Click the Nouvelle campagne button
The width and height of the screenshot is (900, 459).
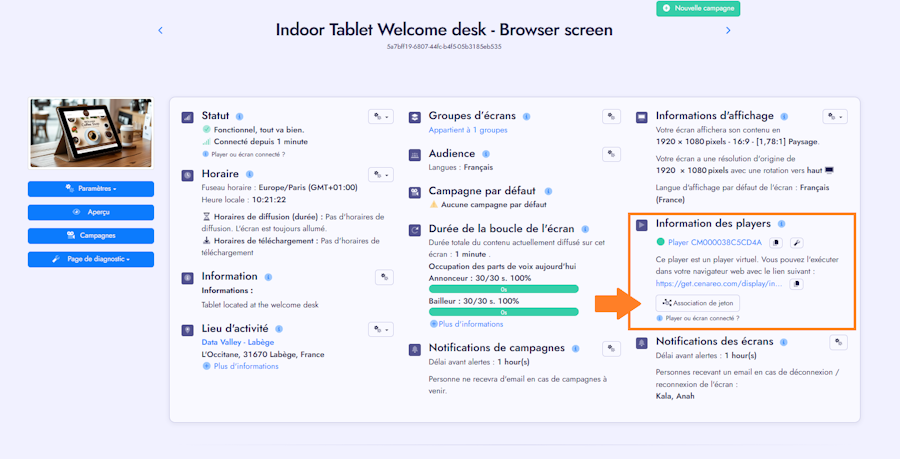[x=698, y=8]
